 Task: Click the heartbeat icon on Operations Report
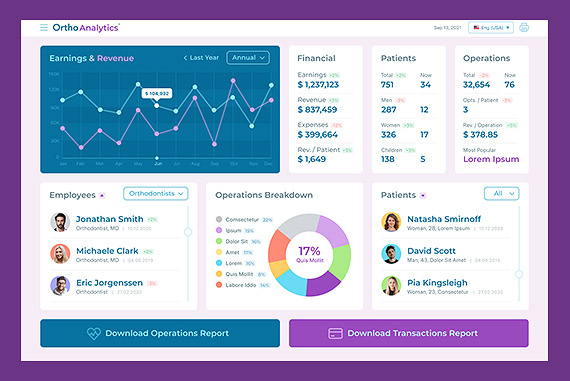(94, 333)
